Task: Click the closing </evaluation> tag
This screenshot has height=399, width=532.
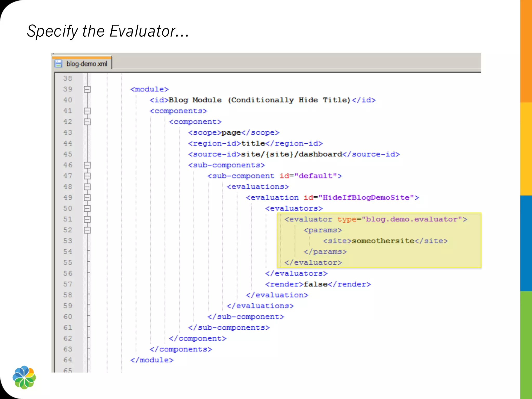Action: (277, 295)
